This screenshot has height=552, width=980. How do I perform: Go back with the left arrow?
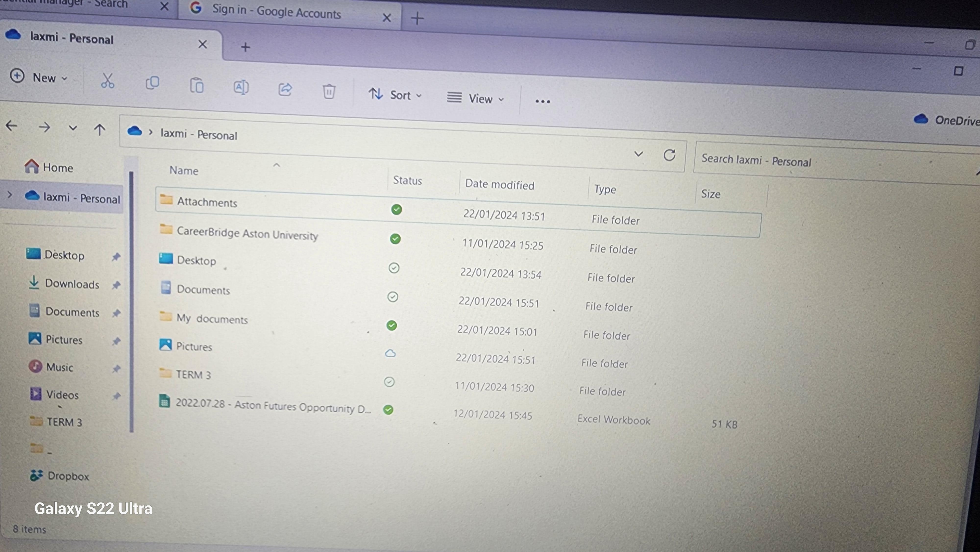[x=12, y=126]
